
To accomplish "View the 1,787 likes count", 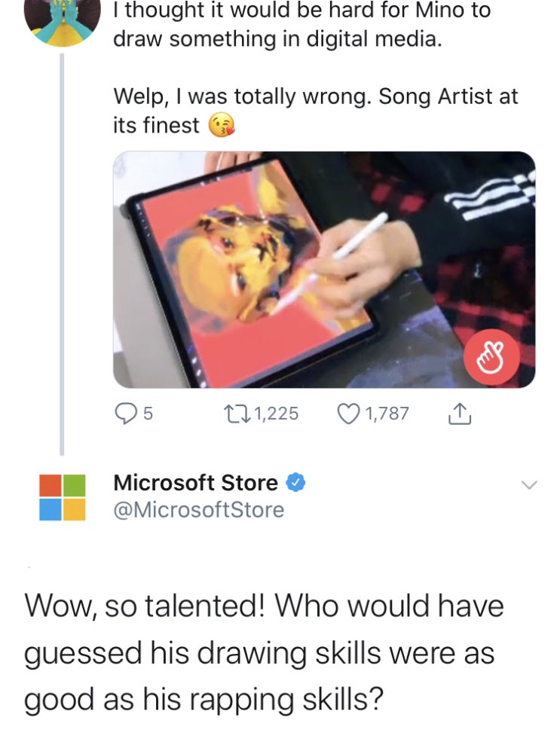I will click(389, 413).
